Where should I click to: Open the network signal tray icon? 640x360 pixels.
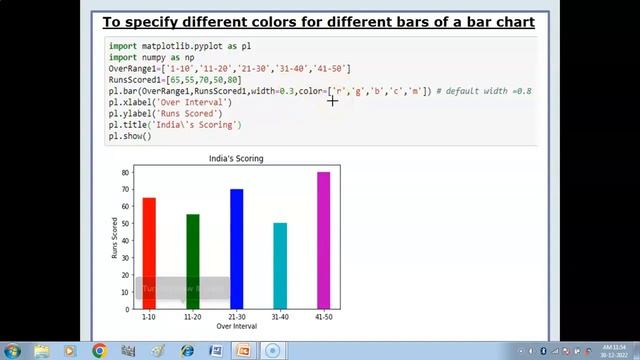[555, 351]
